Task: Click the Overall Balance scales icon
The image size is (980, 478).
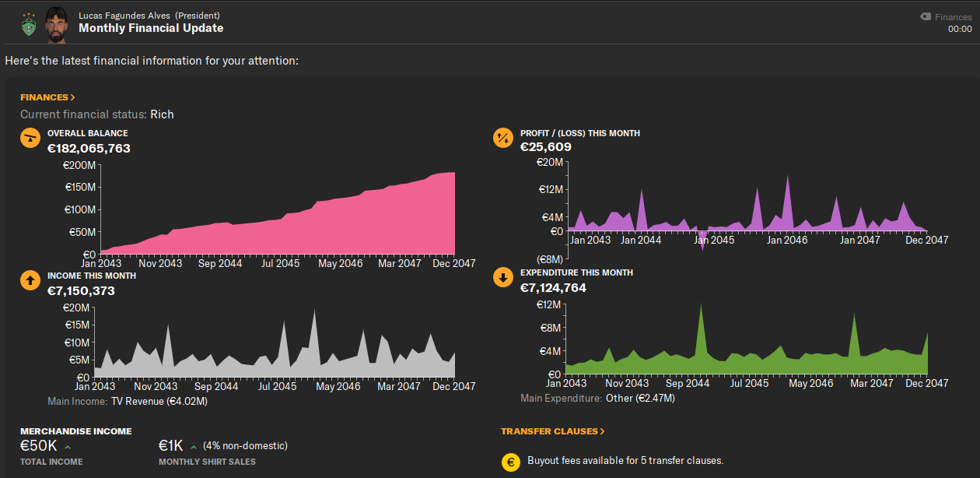Action: pos(30,138)
